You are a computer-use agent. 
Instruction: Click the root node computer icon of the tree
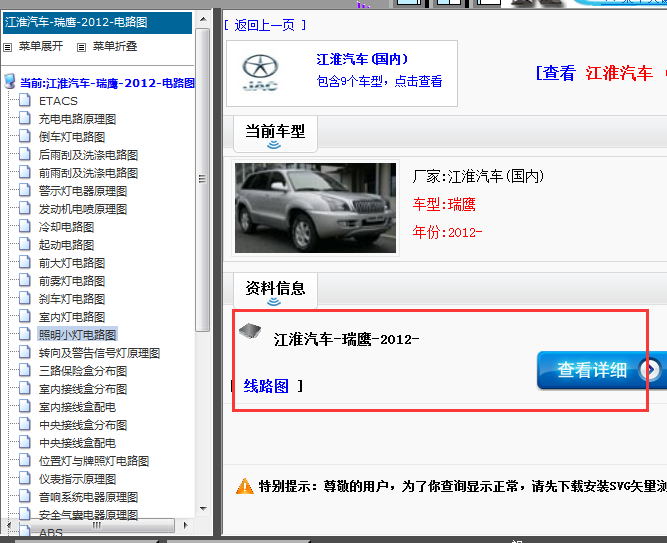[10, 81]
